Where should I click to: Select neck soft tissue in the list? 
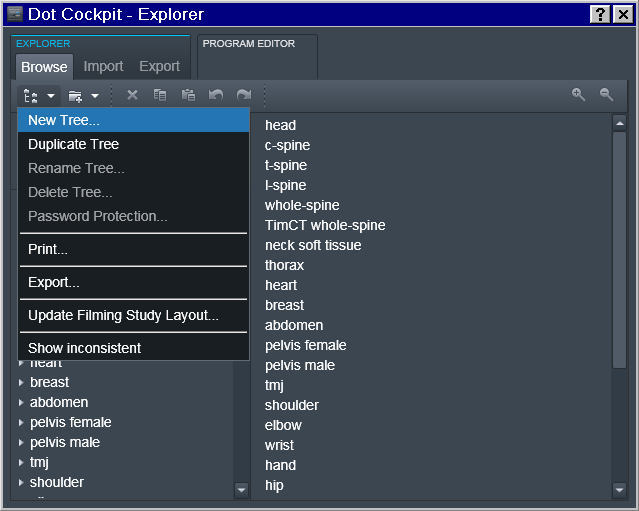point(313,245)
